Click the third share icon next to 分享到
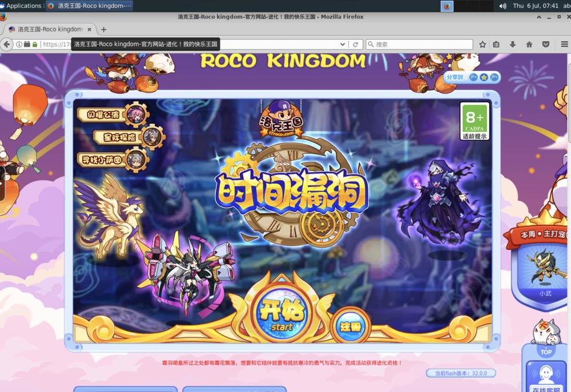This screenshot has height=392, width=571. pyautogui.click(x=494, y=77)
